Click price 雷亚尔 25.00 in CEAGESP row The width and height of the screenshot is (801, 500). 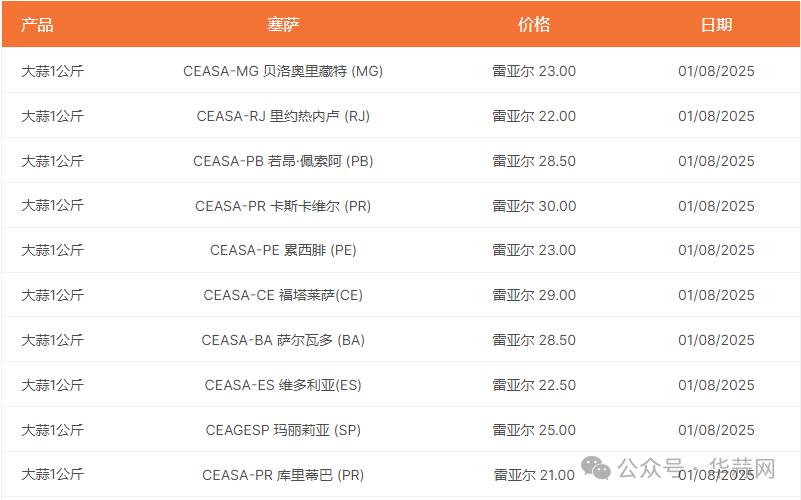click(x=534, y=430)
